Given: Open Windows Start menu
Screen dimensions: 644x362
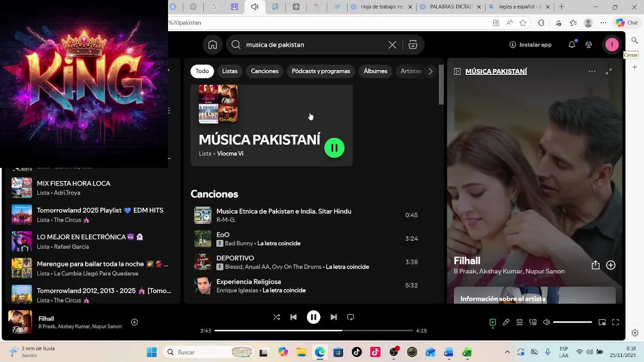Looking at the screenshot, I should click(x=151, y=352).
